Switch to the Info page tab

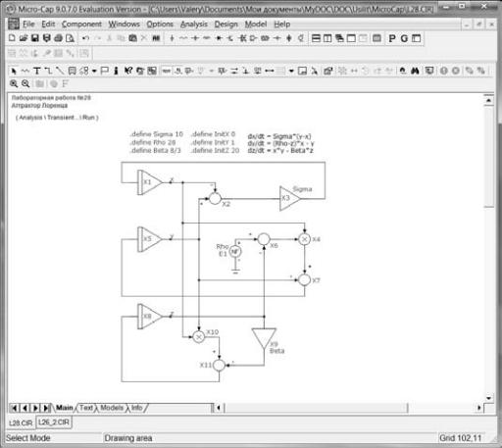point(137,408)
